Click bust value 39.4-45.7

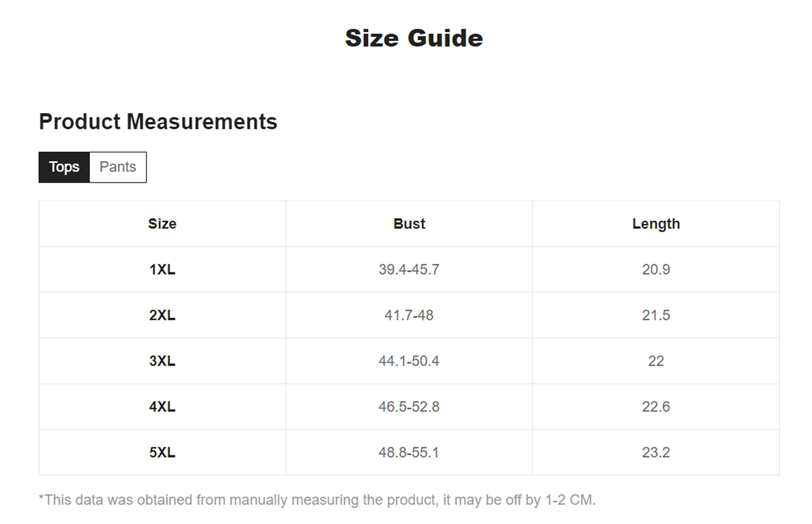click(409, 270)
